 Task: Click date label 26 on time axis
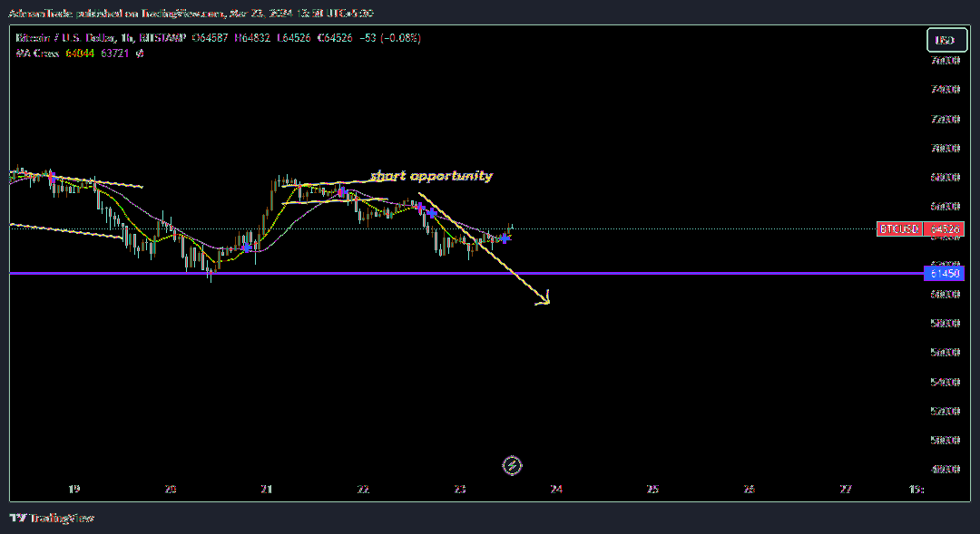pyautogui.click(x=749, y=489)
